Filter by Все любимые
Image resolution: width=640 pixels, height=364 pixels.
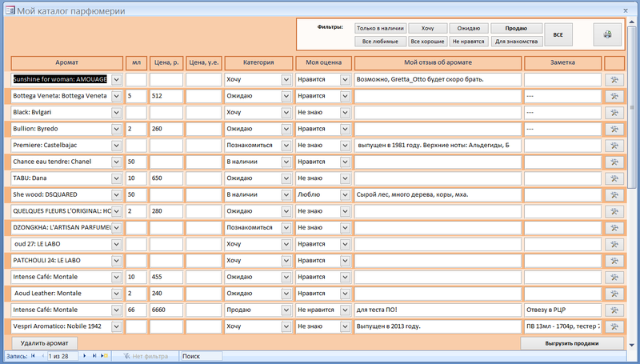pos(380,42)
